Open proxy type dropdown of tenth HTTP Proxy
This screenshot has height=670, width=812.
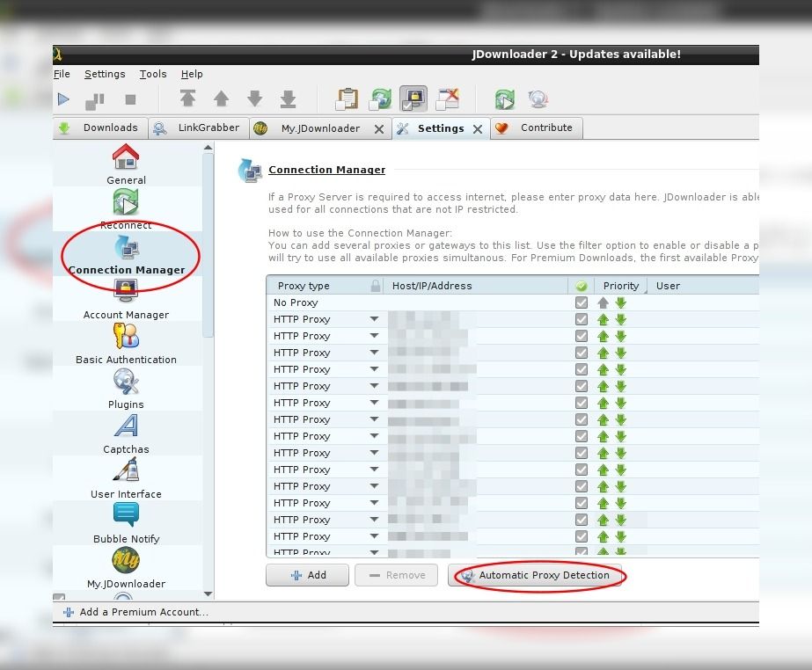[x=375, y=470]
